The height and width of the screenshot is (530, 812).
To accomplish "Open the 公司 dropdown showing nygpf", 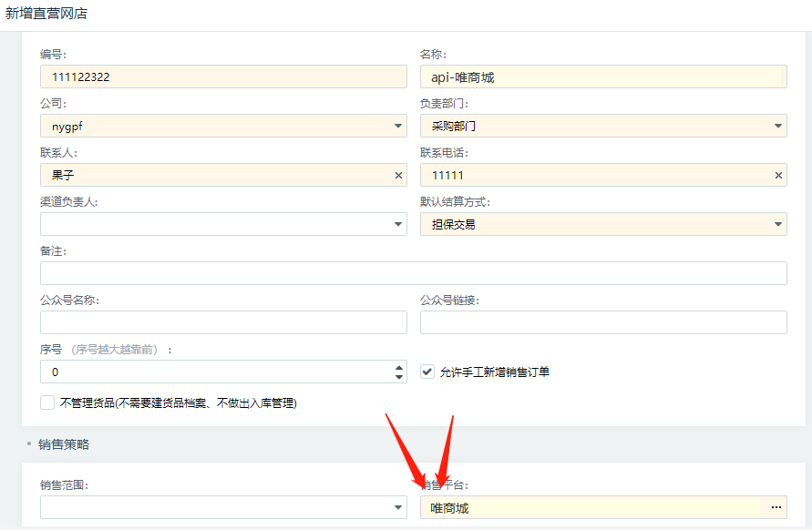I will pyautogui.click(x=223, y=126).
